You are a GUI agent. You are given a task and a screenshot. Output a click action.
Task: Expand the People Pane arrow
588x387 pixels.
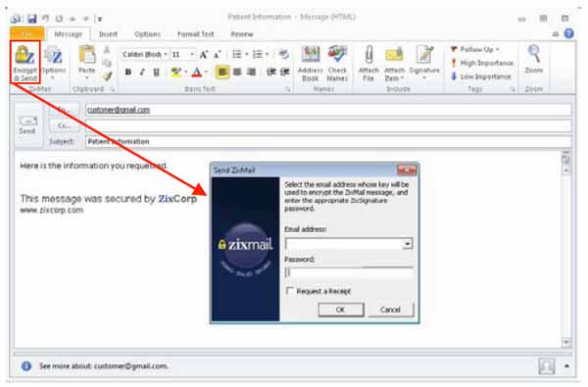566,366
